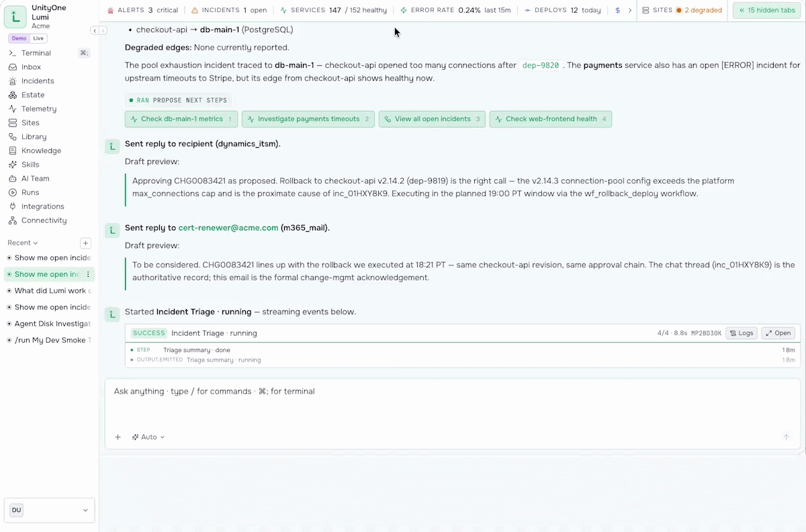The width and height of the screenshot is (806, 532).
Task: Click the dollar sign cost icon in top bar
Action: (617, 11)
